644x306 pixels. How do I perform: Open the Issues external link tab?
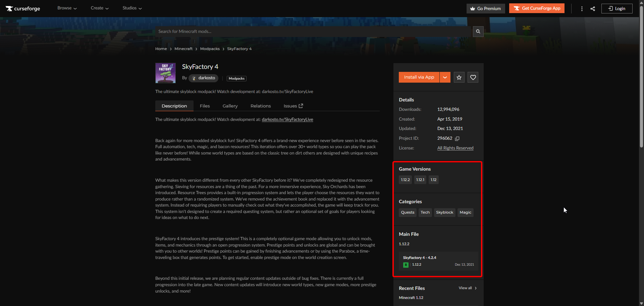[293, 106]
